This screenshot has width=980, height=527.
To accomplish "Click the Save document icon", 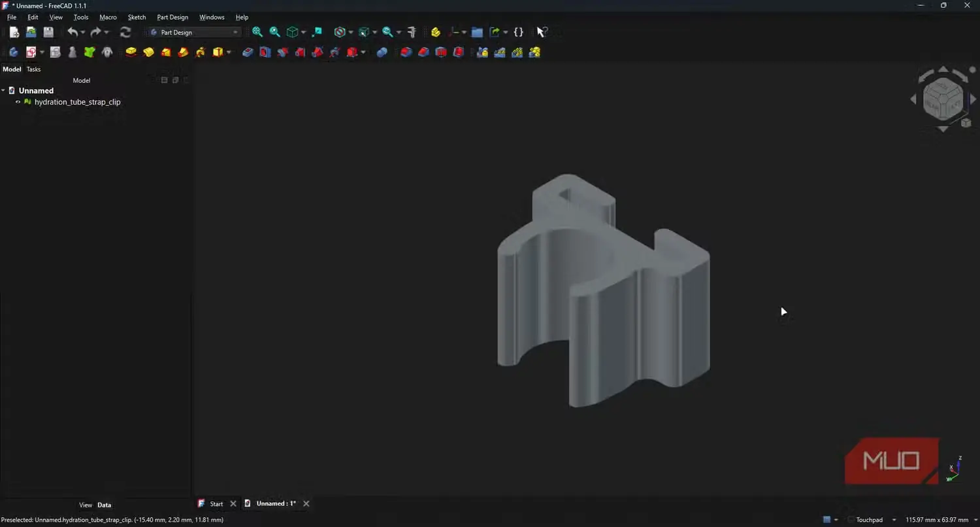I will point(48,32).
